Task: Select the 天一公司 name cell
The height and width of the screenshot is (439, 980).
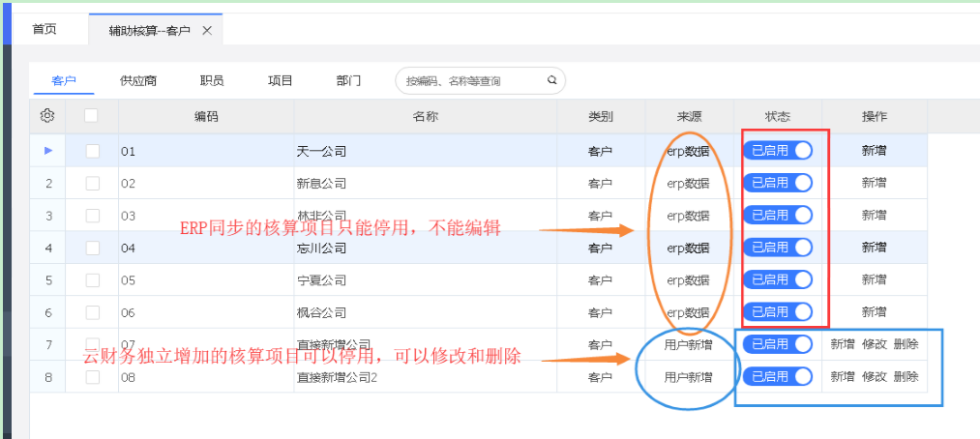Action: (x=425, y=151)
